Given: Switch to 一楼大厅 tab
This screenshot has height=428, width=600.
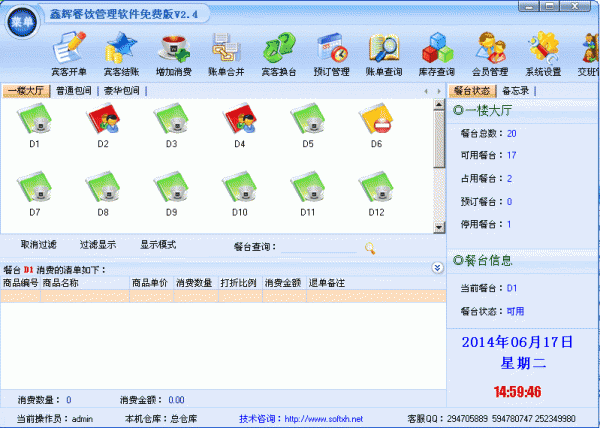Looking at the screenshot, I should (26, 91).
